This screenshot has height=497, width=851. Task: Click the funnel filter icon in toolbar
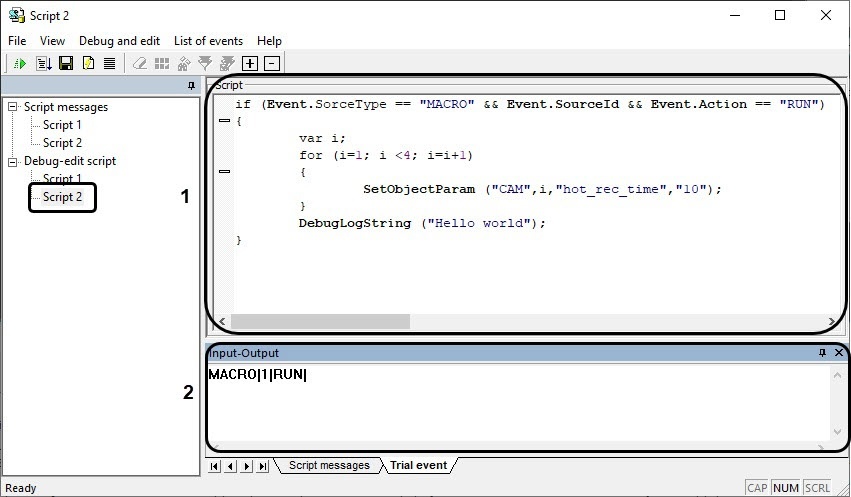tap(206, 63)
